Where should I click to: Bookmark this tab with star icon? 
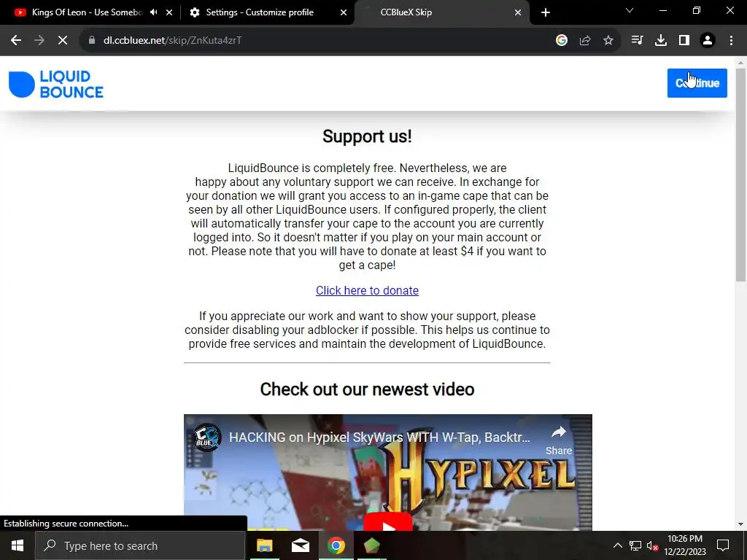[608, 41]
